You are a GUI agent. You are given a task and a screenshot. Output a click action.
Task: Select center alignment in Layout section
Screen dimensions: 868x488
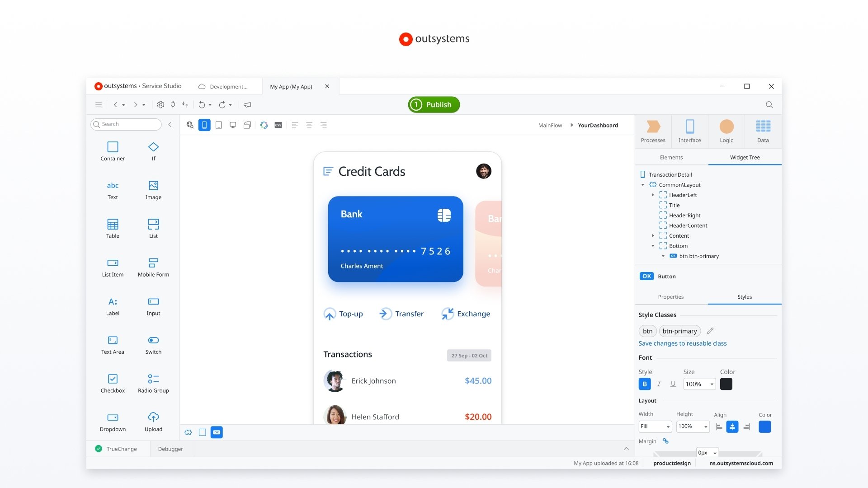[733, 426]
